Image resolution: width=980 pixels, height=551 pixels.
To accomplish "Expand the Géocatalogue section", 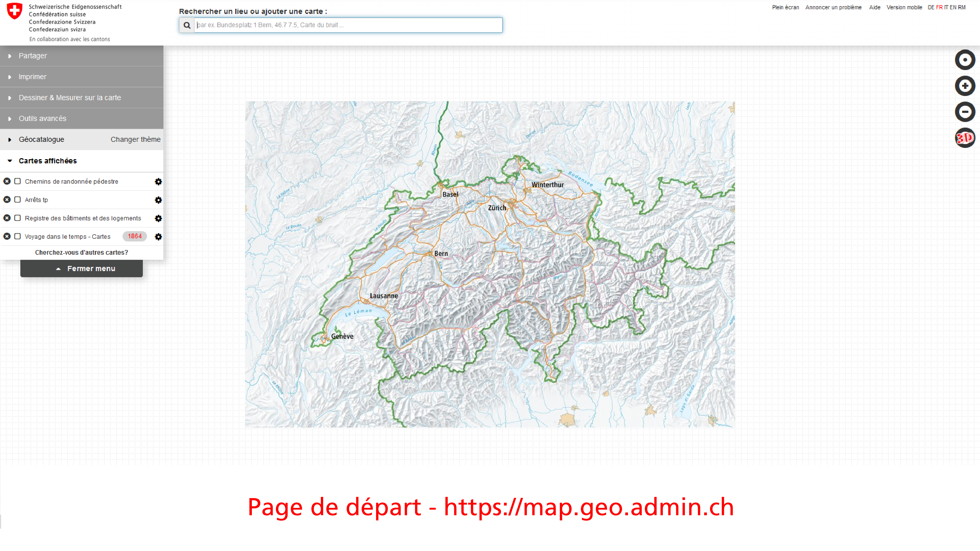I will coord(41,140).
